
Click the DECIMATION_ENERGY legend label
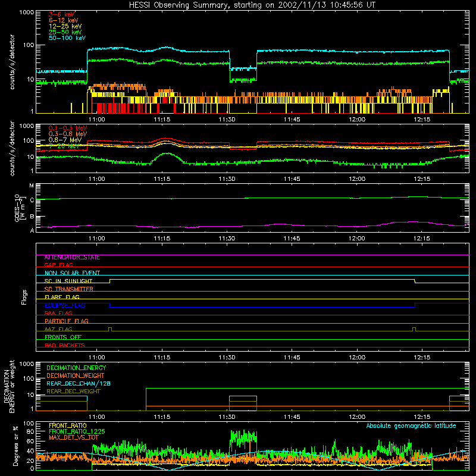pyautogui.click(x=76, y=368)
